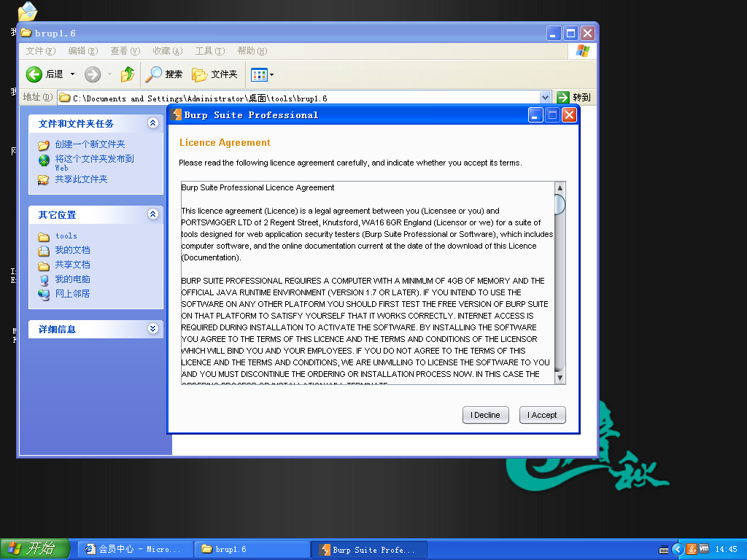The image size is (747, 560).
Task: Maximize the brup1.6 explorer window
Action: point(570,34)
